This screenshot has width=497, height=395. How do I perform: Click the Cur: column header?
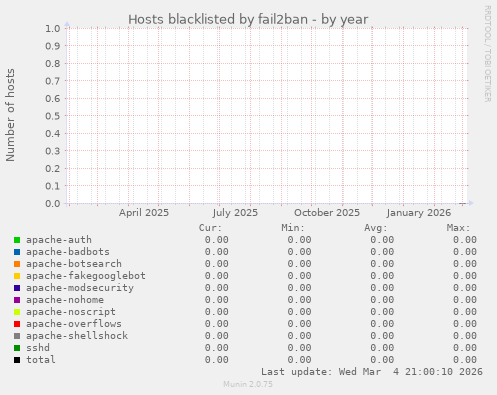pyautogui.click(x=210, y=228)
